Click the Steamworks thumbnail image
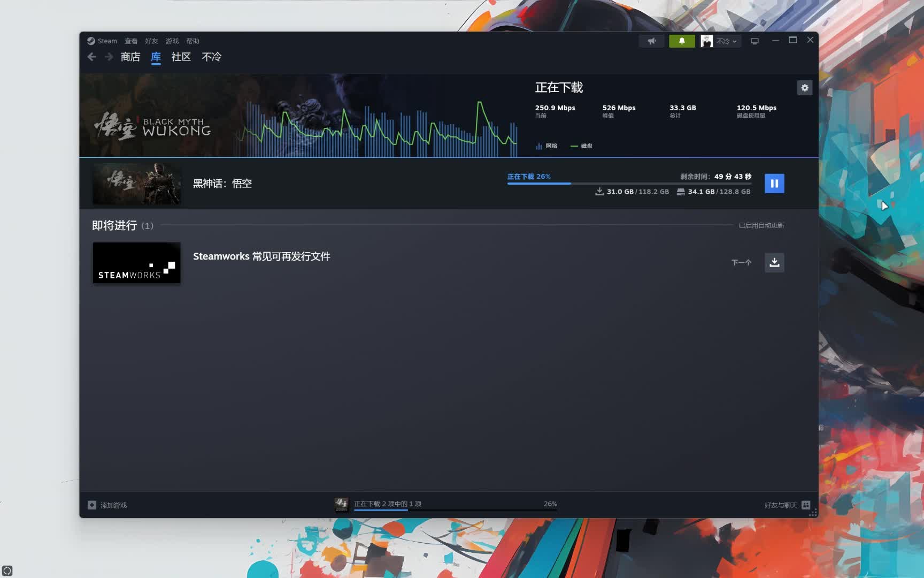Viewport: 924px width, 578px height. (x=137, y=263)
